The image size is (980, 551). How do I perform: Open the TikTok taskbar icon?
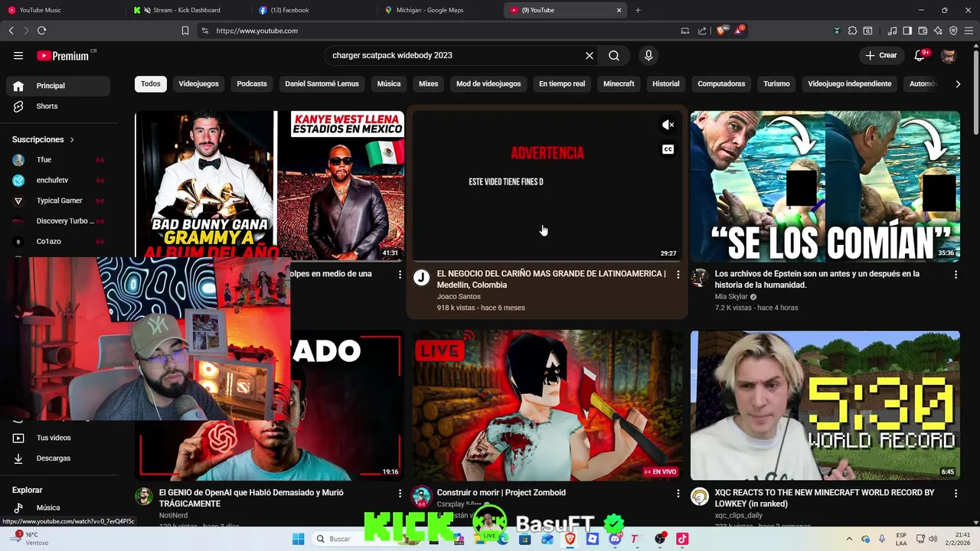tap(682, 539)
